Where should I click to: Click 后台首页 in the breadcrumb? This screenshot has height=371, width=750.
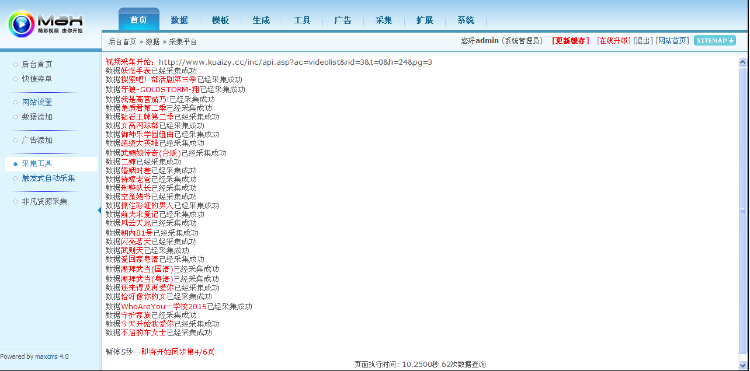[x=122, y=42]
